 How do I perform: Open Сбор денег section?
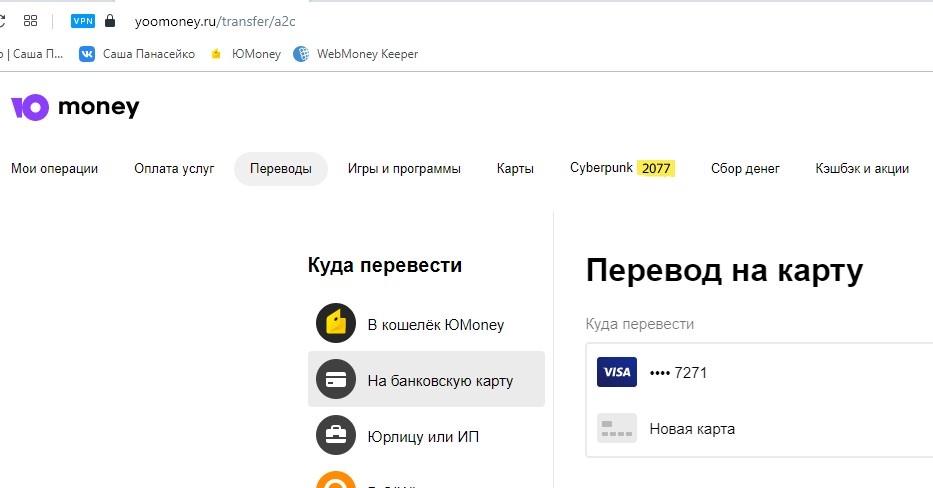coord(745,169)
